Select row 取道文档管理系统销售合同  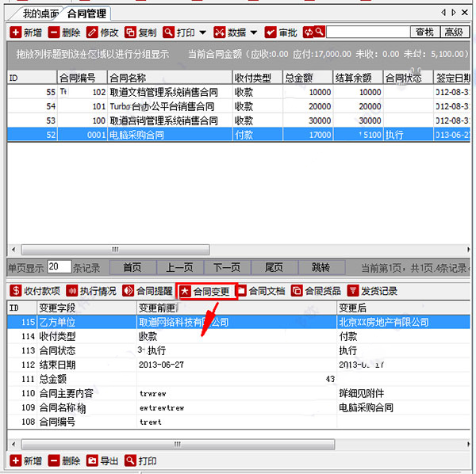239,92
